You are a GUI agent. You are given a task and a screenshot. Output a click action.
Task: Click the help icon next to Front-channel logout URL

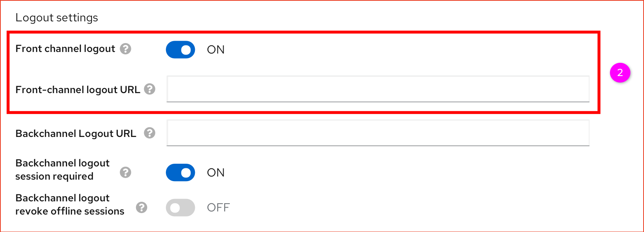click(150, 90)
